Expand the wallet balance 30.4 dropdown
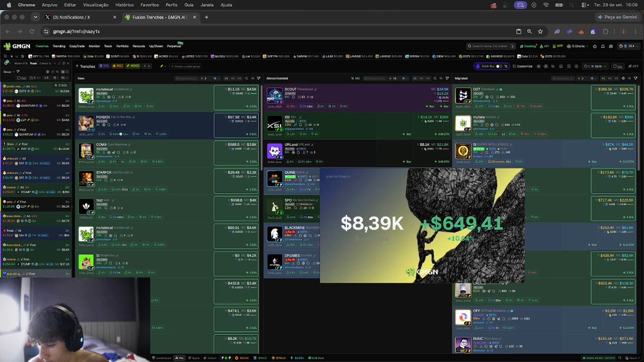Screen dimensions: 644x362 (629, 46)
